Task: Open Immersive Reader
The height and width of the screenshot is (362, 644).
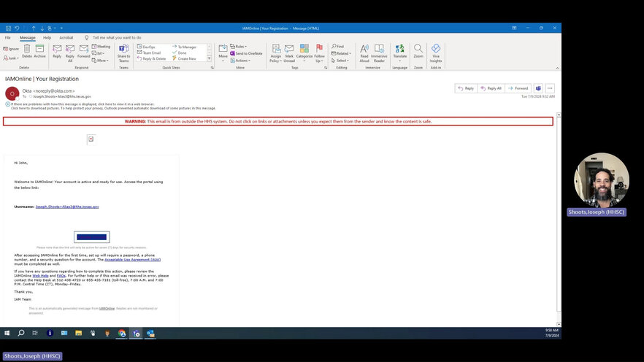Action: click(x=379, y=54)
